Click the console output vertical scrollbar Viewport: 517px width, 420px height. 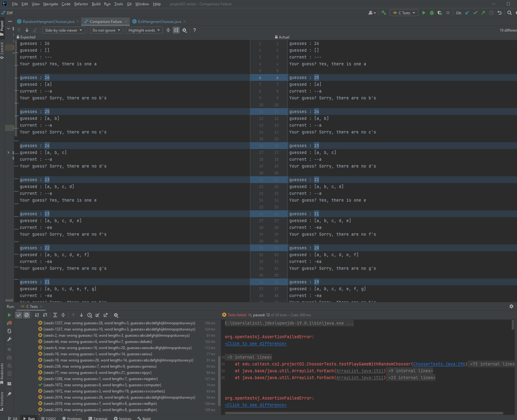click(513, 325)
